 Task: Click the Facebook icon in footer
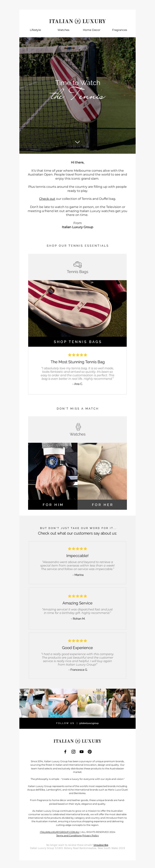(x=65, y=752)
